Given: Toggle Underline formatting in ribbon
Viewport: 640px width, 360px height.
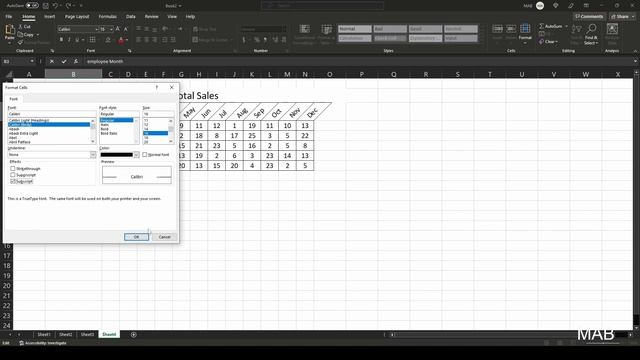Looking at the screenshot, I should click(77, 40).
